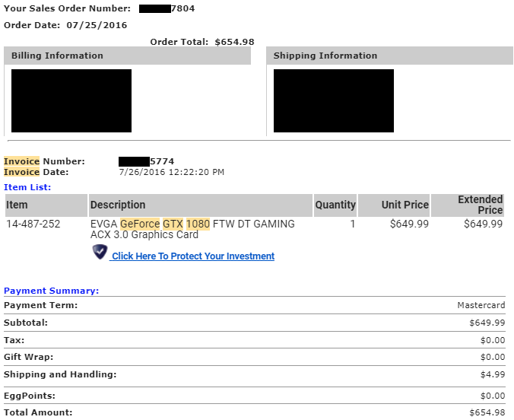Click the Quantity column header
Screen dimensions: 514x420
[x=335, y=205]
